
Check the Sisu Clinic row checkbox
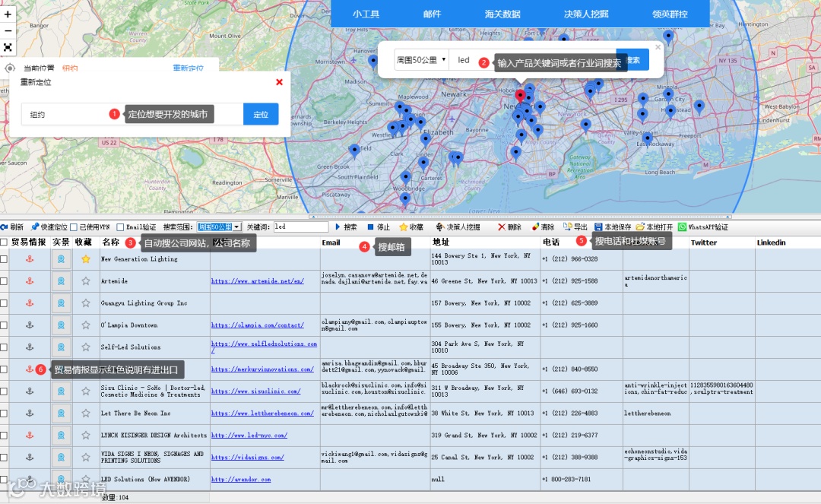(x=4, y=391)
